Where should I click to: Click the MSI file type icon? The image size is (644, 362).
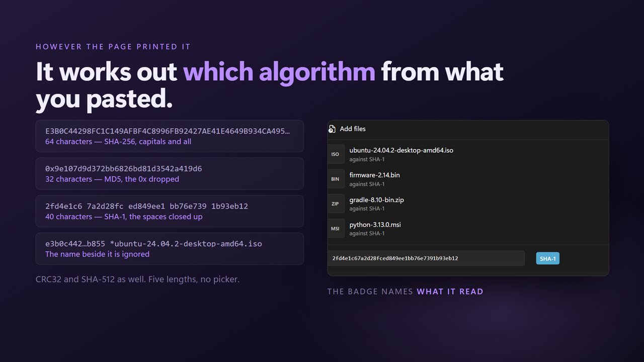tap(335, 228)
